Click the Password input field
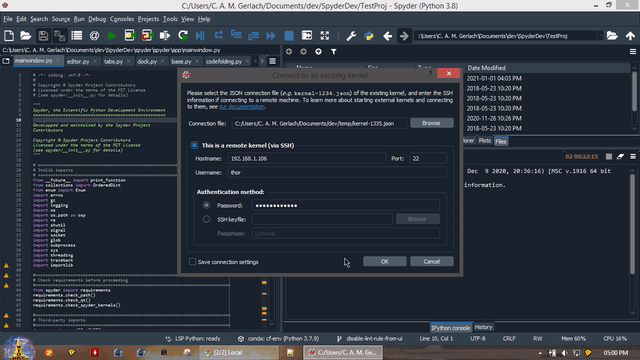Image resolution: width=640 pixels, height=360 pixels. click(346, 205)
